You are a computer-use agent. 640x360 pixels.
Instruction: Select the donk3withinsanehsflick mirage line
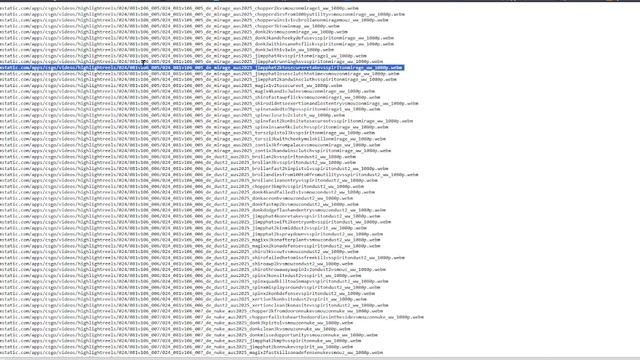(197, 44)
